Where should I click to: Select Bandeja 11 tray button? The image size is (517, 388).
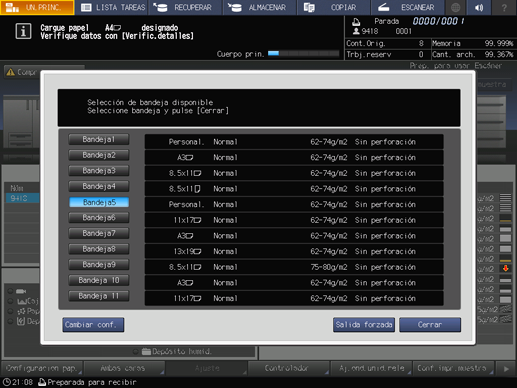pyautogui.click(x=99, y=296)
